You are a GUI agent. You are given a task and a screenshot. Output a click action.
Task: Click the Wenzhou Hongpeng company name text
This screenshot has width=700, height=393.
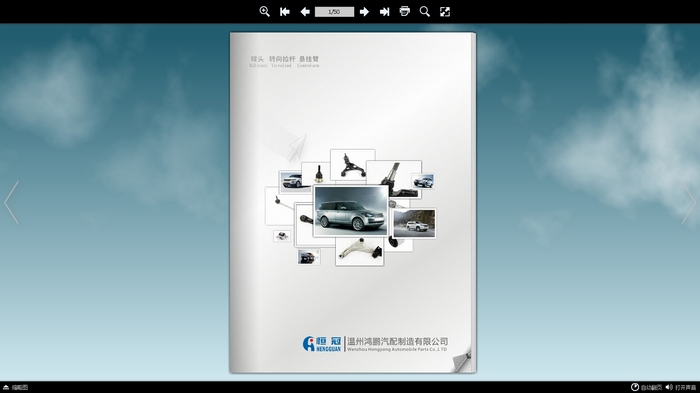[397, 344]
